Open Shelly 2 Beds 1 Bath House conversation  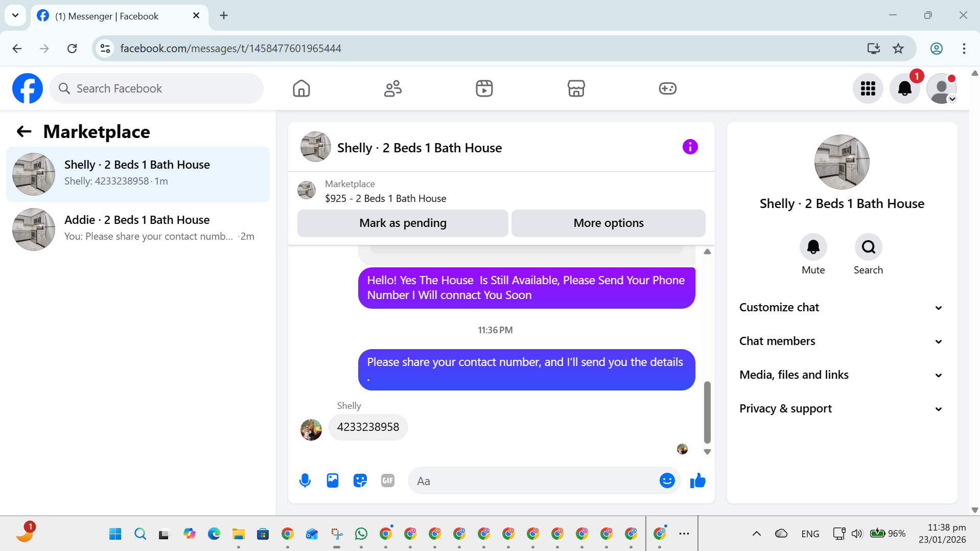click(x=138, y=174)
